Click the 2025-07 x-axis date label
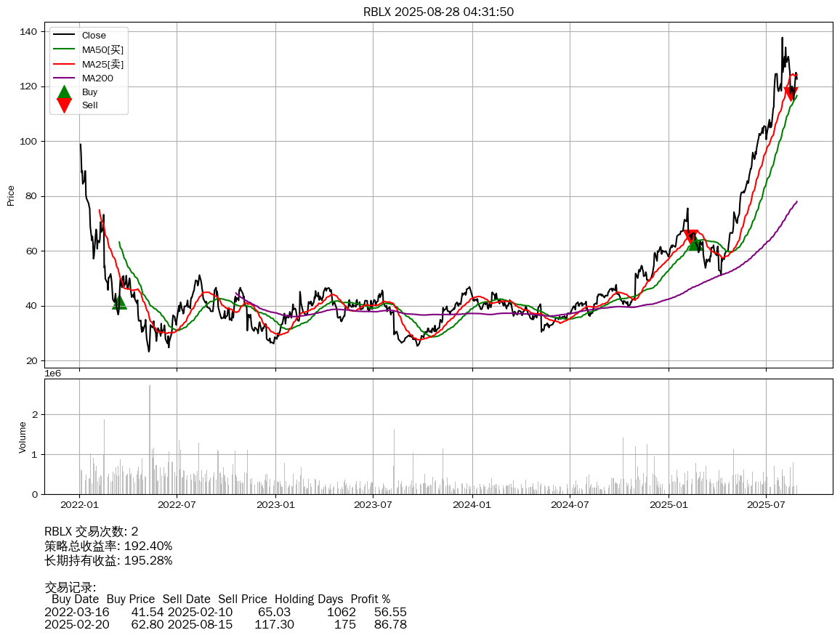 click(767, 504)
